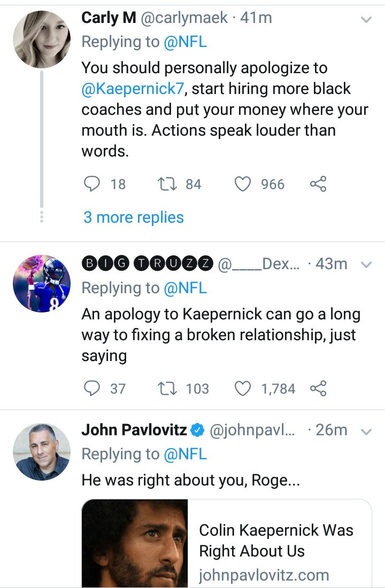Like Carly M's tweet with 966 likes

pyautogui.click(x=243, y=184)
